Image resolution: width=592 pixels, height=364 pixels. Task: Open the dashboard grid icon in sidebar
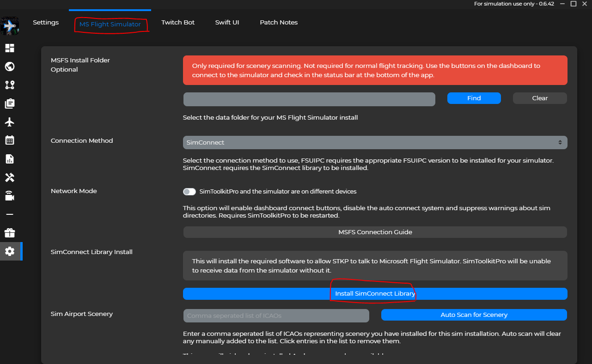(10, 48)
